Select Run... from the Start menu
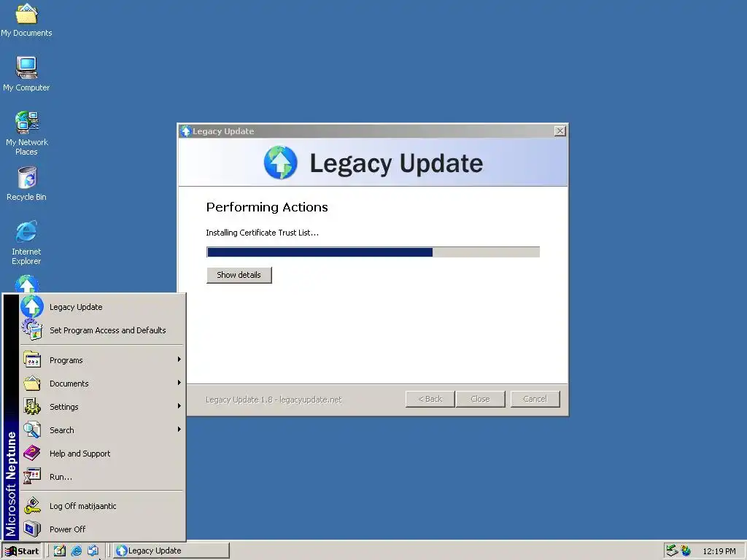This screenshot has width=747, height=560. point(102,477)
